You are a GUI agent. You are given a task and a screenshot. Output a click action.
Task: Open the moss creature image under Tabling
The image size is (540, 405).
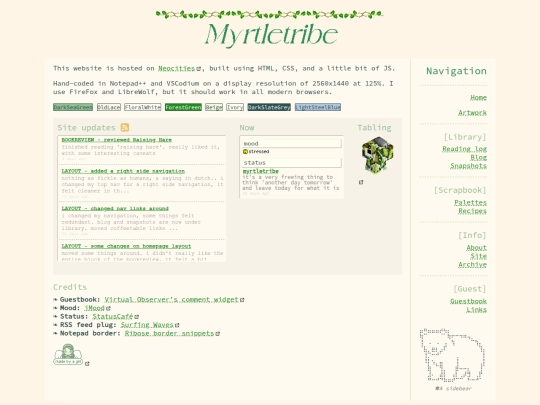click(377, 155)
